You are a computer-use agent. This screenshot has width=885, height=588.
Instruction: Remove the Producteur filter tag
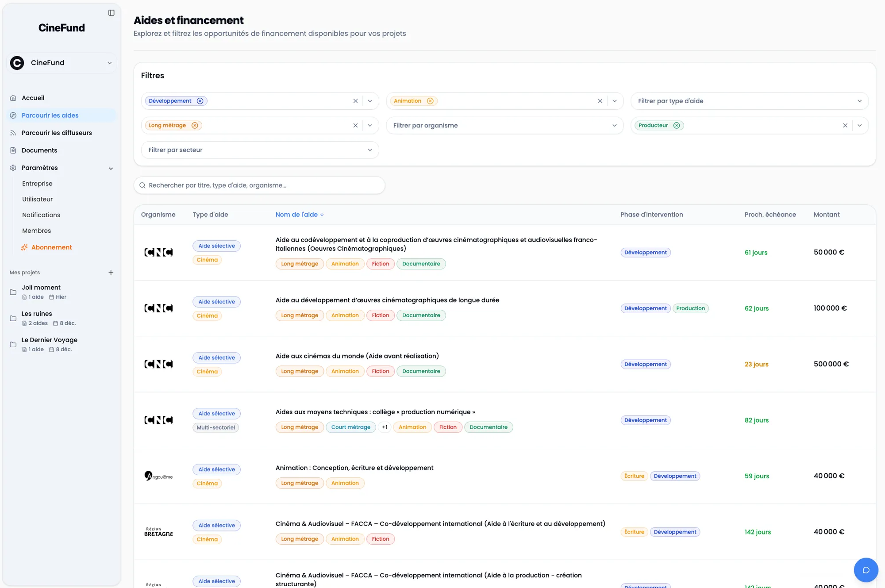(x=677, y=125)
